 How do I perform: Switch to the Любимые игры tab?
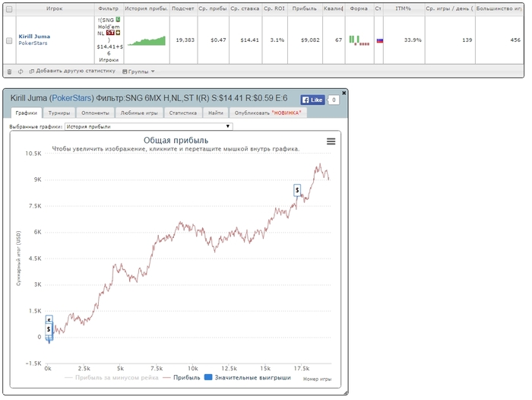click(139, 113)
